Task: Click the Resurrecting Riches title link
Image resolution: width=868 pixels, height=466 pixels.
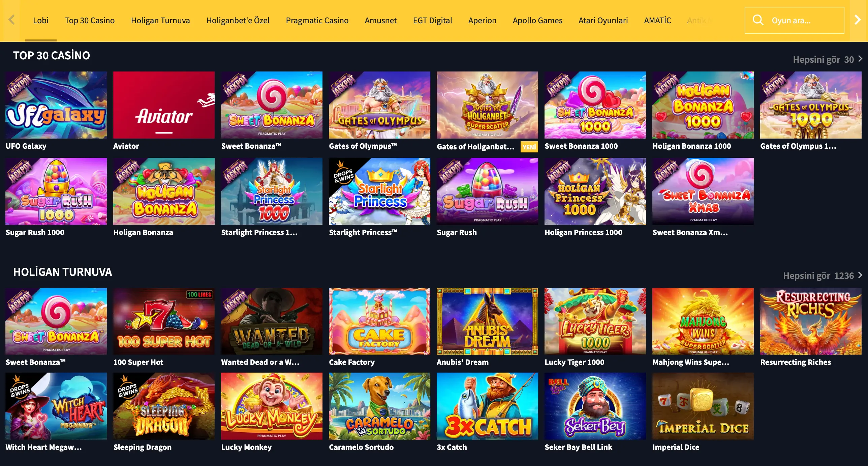Action: click(796, 362)
